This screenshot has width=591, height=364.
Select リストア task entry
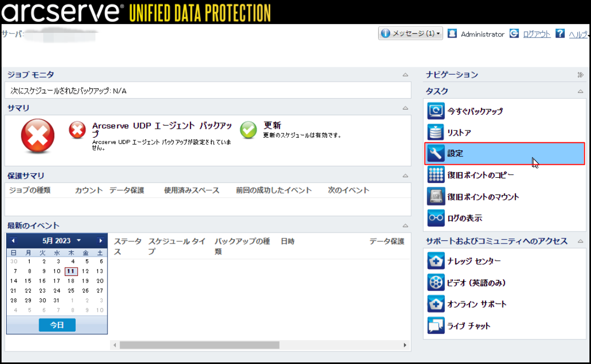(505, 132)
